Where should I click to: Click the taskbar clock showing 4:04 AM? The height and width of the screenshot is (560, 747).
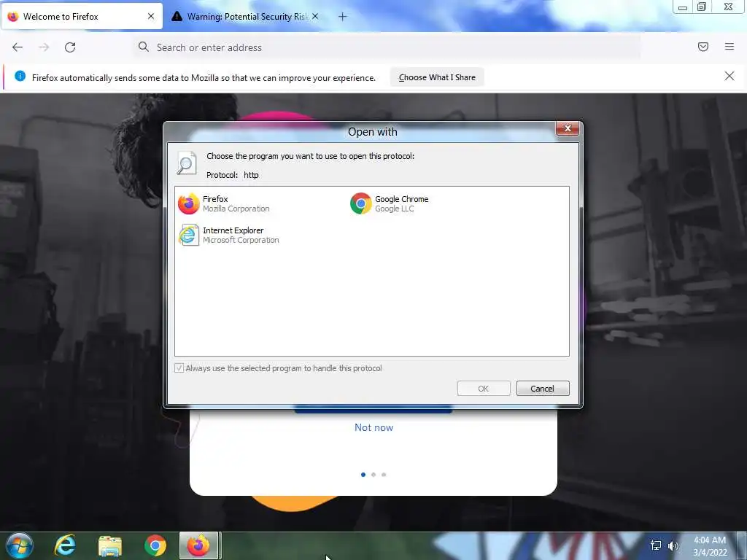point(710,546)
